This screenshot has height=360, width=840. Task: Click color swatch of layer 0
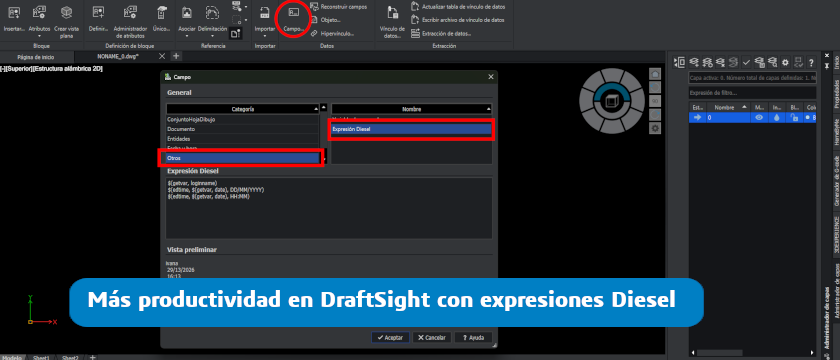[x=808, y=118]
